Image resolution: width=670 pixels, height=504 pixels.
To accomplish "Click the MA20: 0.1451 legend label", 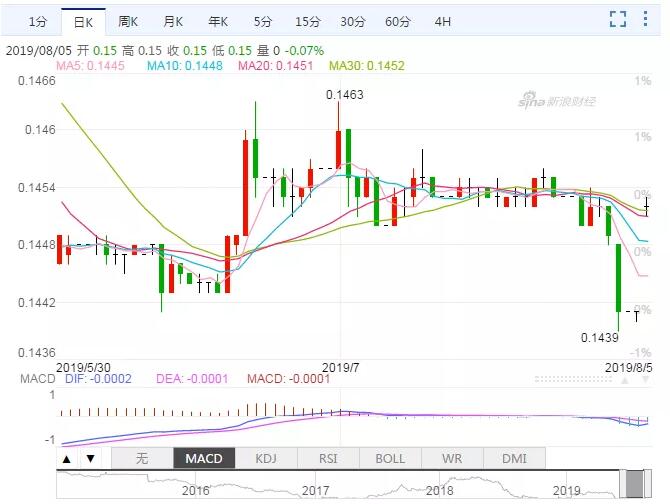I will coord(275,66).
